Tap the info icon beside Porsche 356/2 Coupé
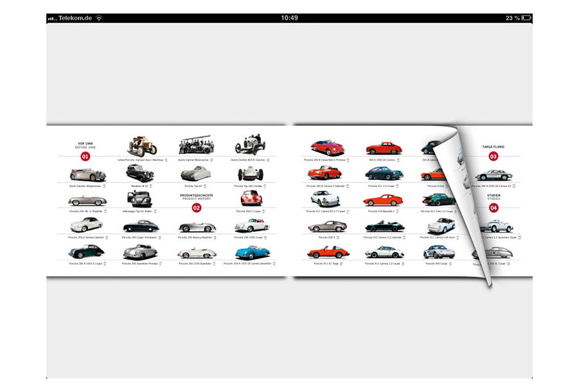 tap(263, 211)
